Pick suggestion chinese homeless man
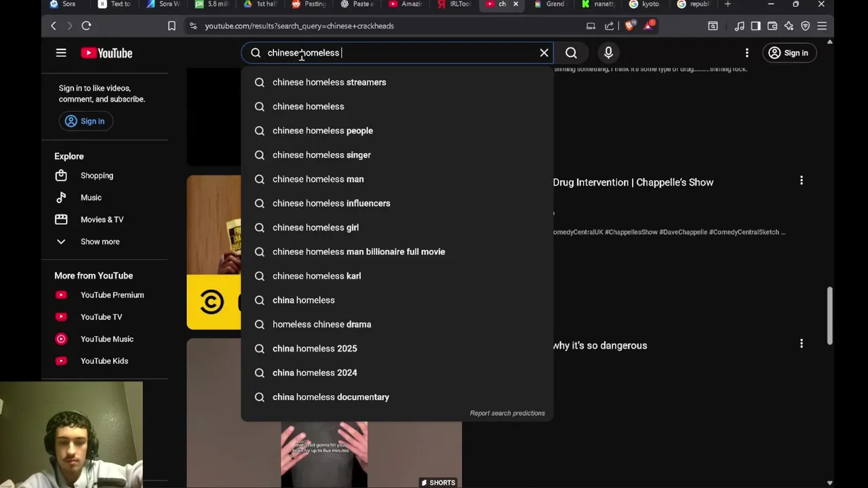The width and height of the screenshot is (868, 488). point(397,179)
